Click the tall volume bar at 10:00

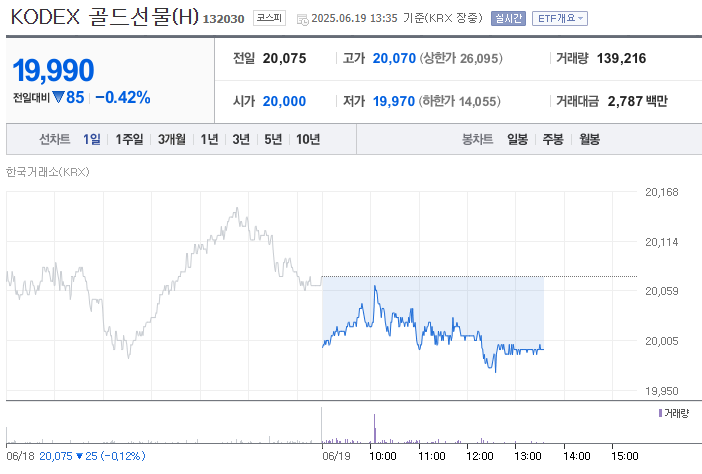[x=375, y=429]
